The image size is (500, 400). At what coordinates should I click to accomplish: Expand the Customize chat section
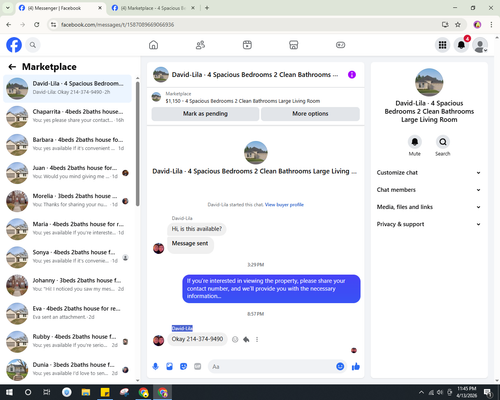coord(429,173)
